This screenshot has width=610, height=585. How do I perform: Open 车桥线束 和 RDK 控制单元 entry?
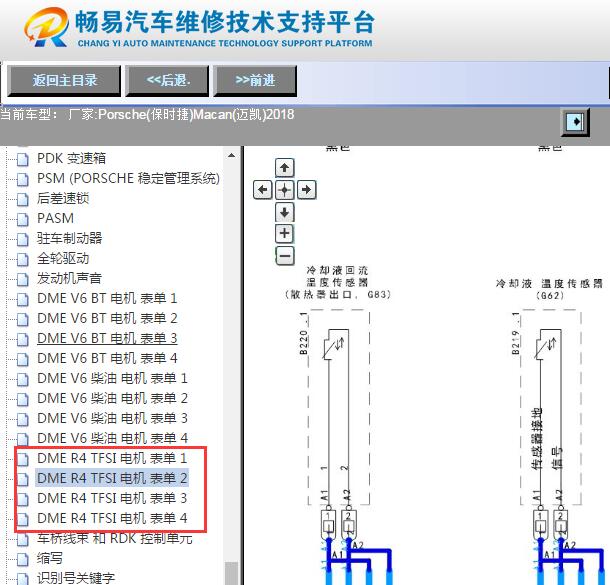(x=115, y=538)
